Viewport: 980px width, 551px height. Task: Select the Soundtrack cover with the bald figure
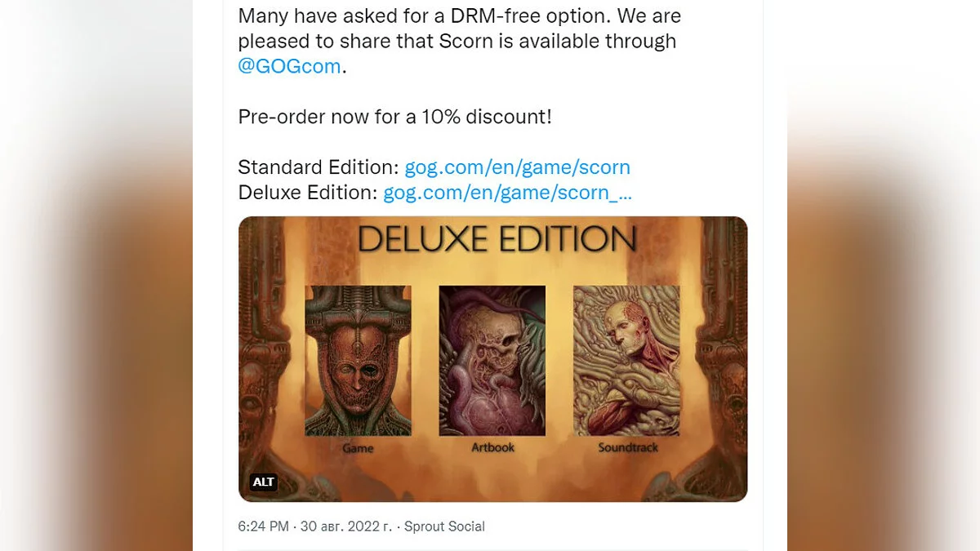627,360
